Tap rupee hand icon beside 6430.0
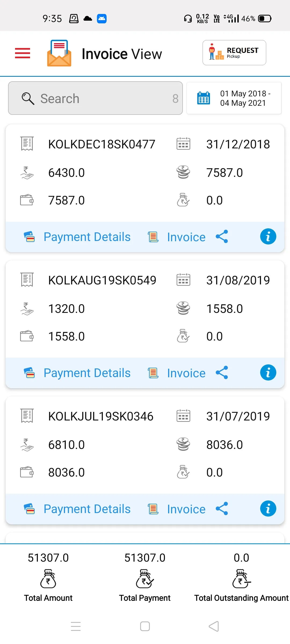 point(27,173)
